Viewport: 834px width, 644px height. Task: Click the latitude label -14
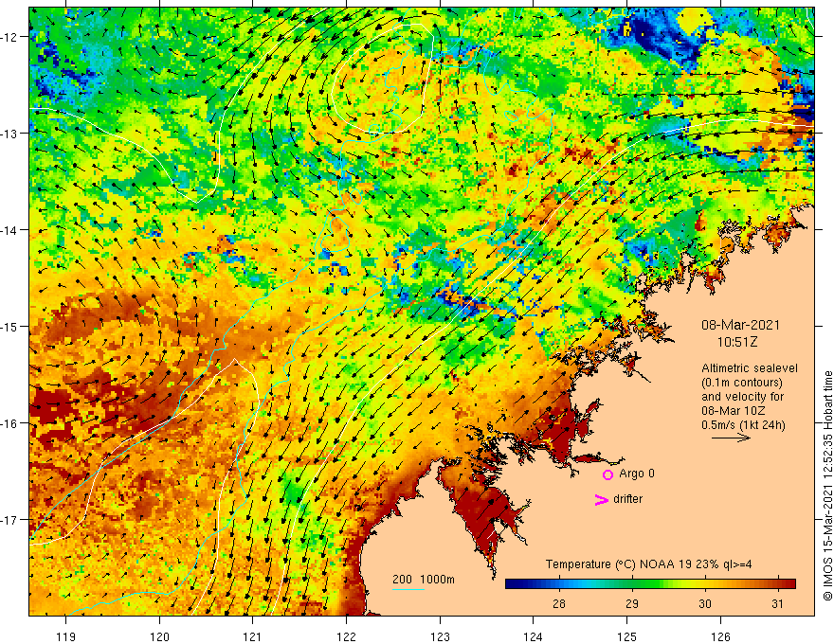click(10, 230)
